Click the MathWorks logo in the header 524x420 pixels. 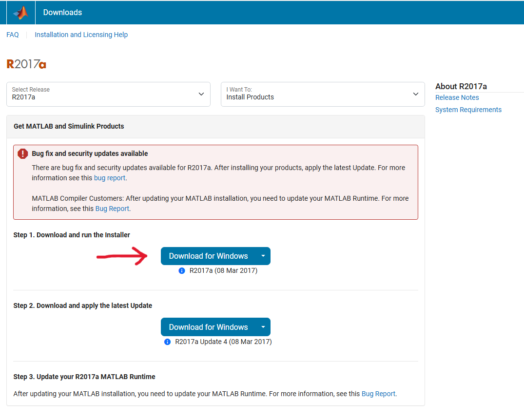click(20, 13)
